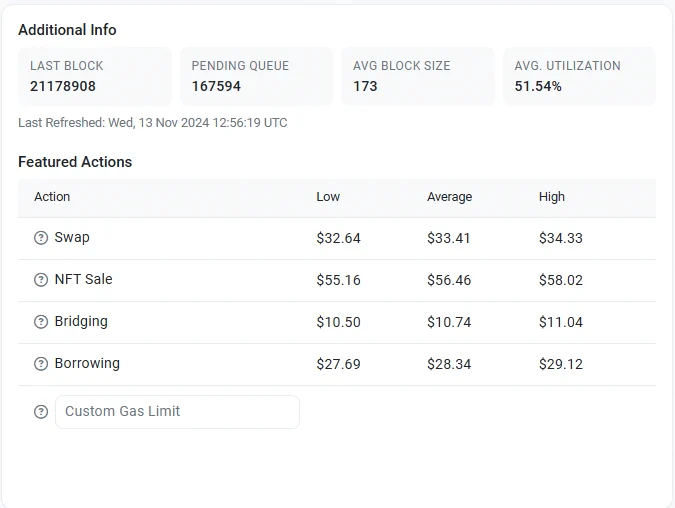Image resolution: width=675 pixels, height=508 pixels.
Task: Select the Avg. Utilization card
Action: [x=579, y=76]
